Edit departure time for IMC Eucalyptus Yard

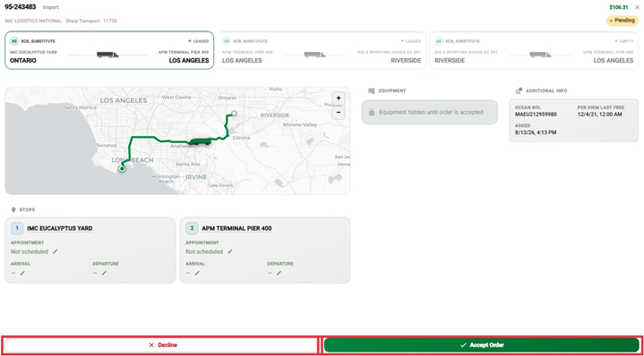pyautogui.click(x=104, y=273)
